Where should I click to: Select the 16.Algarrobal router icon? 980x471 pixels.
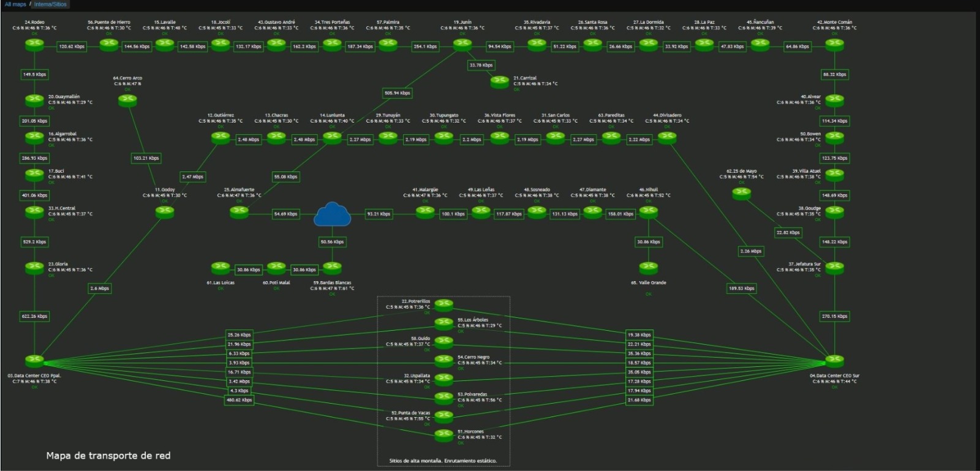(x=34, y=138)
